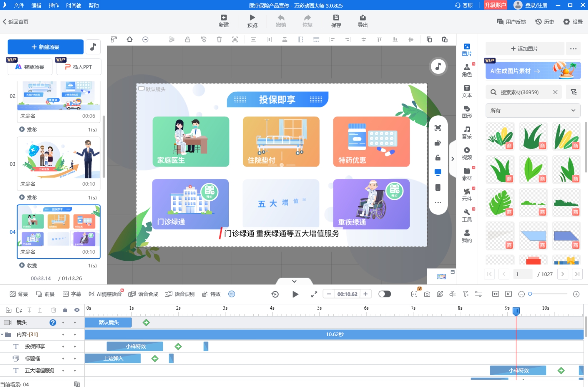The height and width of the screenshot is (387, 588).
Task: Adjust the timeline zoom slider handle
Action: 530,294
